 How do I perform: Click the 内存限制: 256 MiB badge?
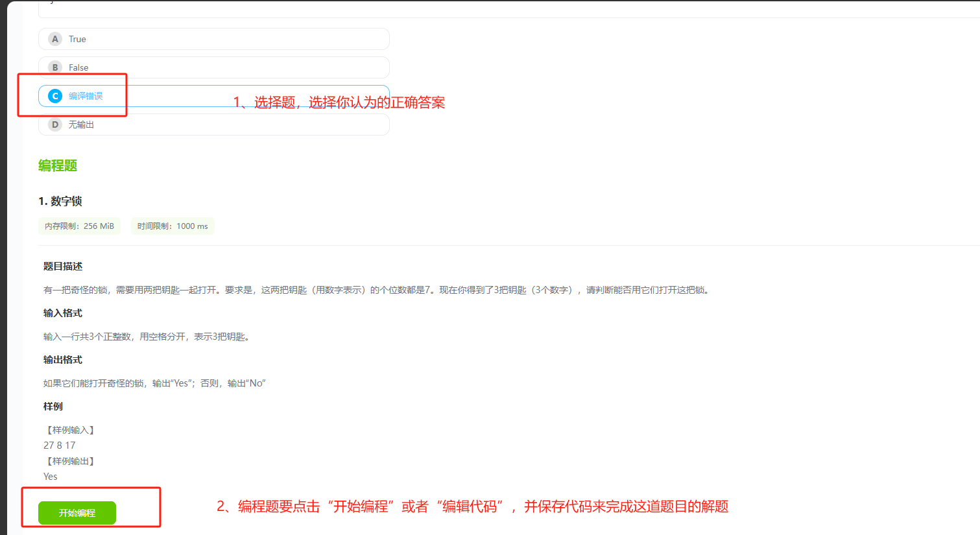coord(79,226)
